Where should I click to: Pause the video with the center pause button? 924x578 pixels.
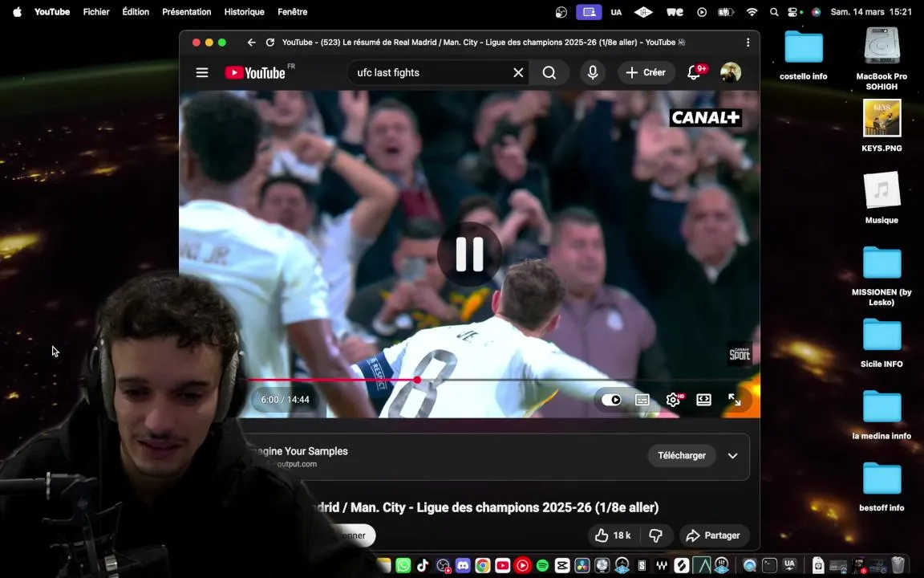470,254
